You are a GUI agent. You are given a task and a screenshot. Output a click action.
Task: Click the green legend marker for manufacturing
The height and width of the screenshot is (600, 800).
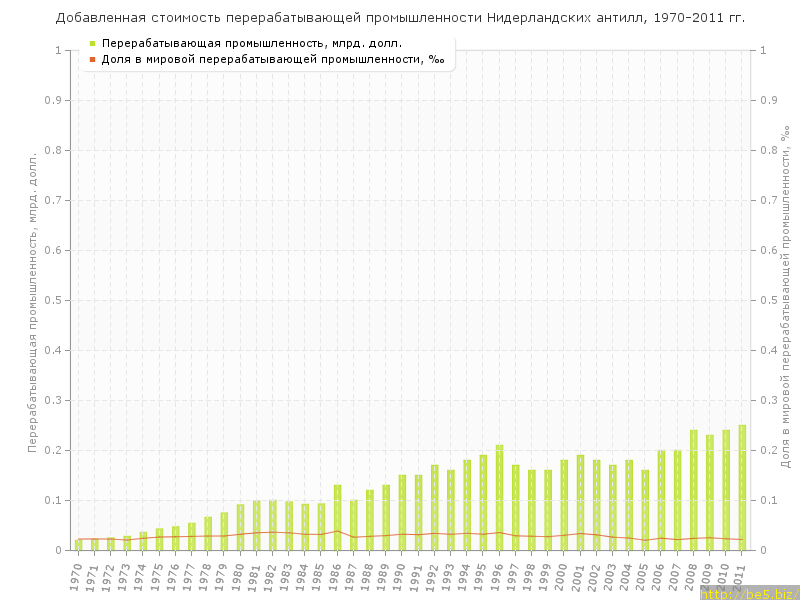92,43
